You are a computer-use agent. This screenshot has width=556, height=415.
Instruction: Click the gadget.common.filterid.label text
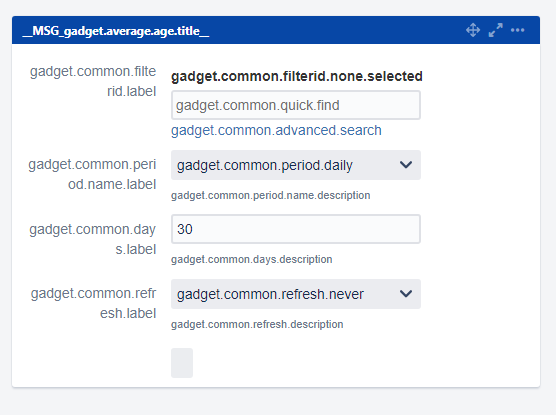[93, 81]
